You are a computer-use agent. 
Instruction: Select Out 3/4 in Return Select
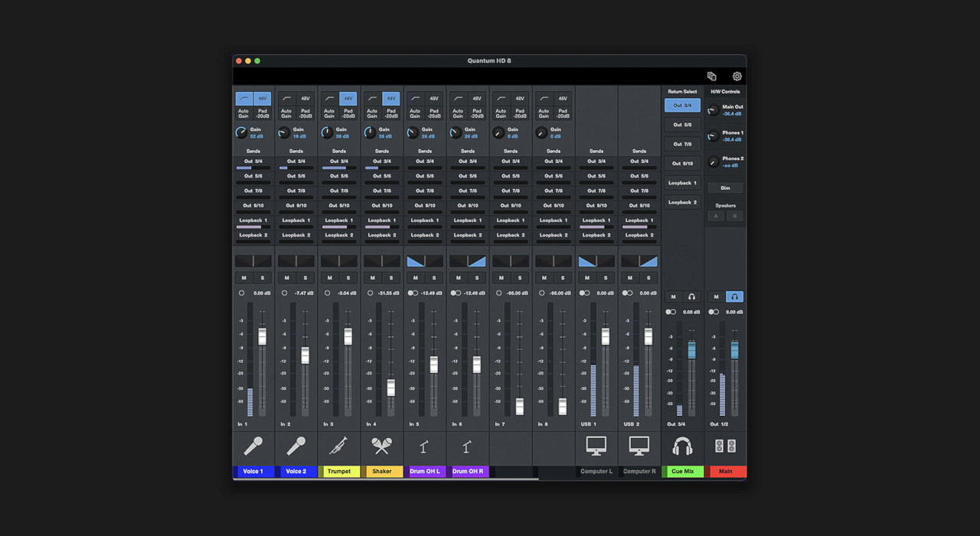[682, 105]
